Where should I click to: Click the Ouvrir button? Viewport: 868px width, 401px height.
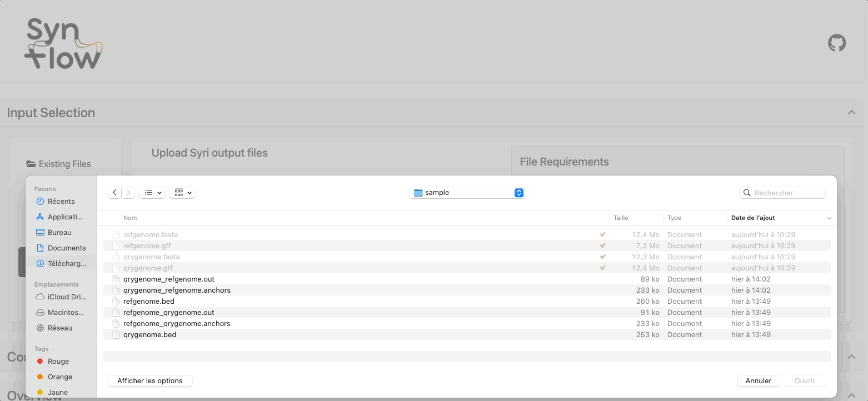[x=805, y=380]
